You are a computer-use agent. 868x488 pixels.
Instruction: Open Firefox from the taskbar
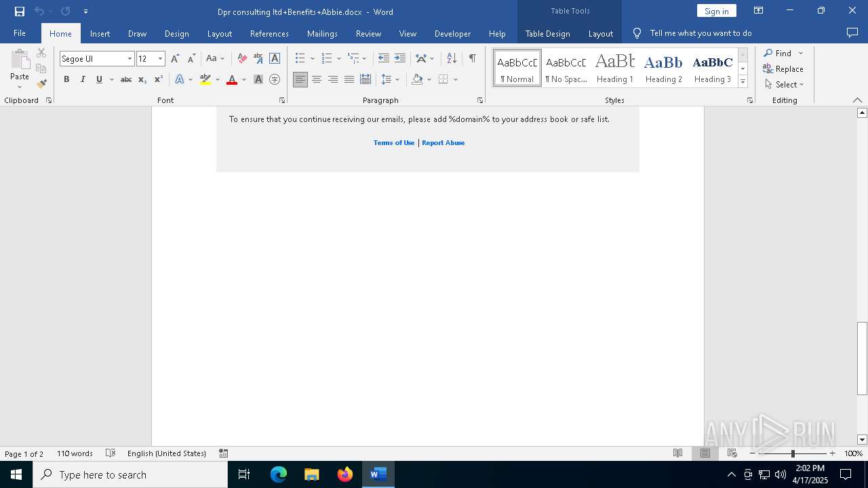[x=345, y=474]
